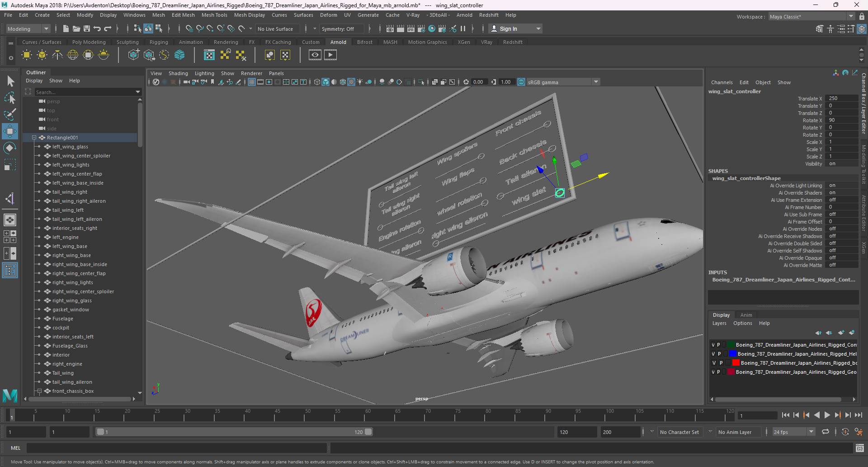The height and width of the screenshot is (467, 868).
Task: Collapse the Rectangle001 node in Outliner
Action: pos(34,138)
